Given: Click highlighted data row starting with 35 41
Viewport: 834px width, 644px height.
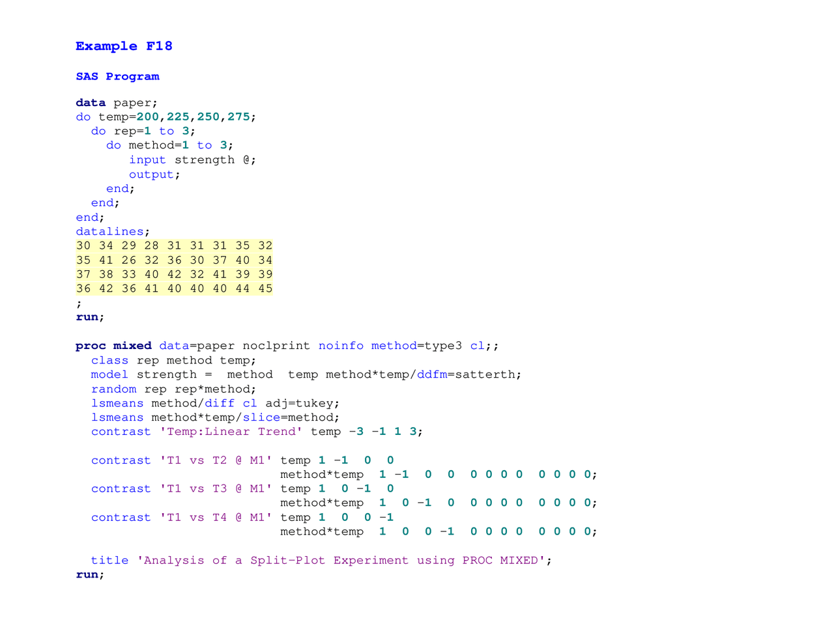Looking at the screenshot, I should tap(174, 260).
